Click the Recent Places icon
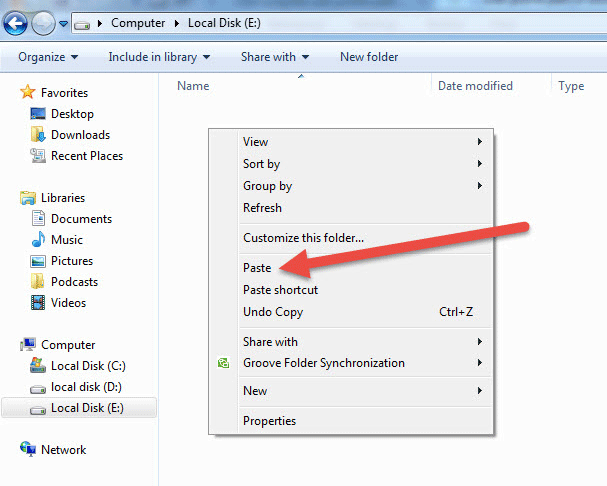607x486 pixels. tap(38, 155)
